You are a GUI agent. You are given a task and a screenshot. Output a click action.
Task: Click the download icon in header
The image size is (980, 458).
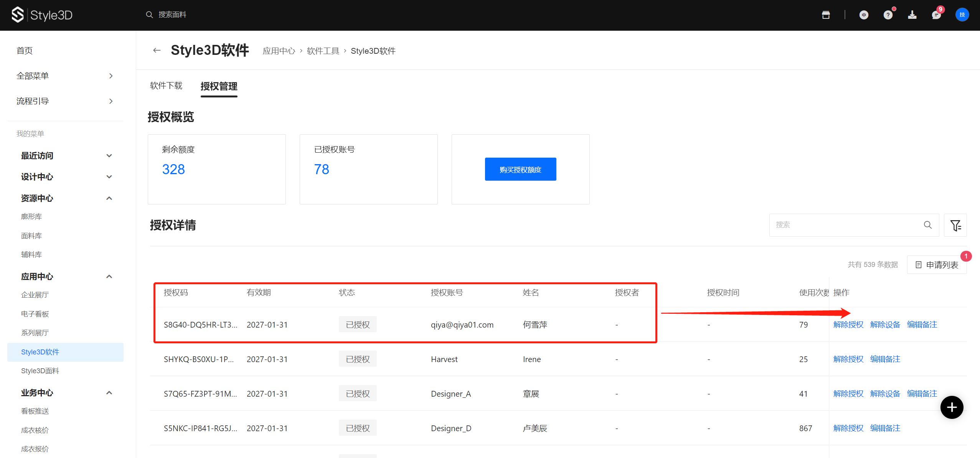click(x=912, y=15)
